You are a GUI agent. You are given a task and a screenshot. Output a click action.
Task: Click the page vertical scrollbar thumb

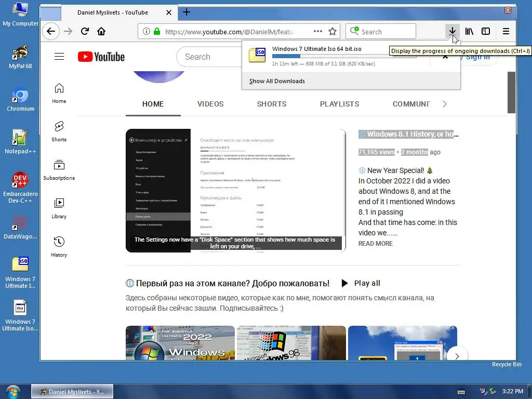[x=511, y=92]
